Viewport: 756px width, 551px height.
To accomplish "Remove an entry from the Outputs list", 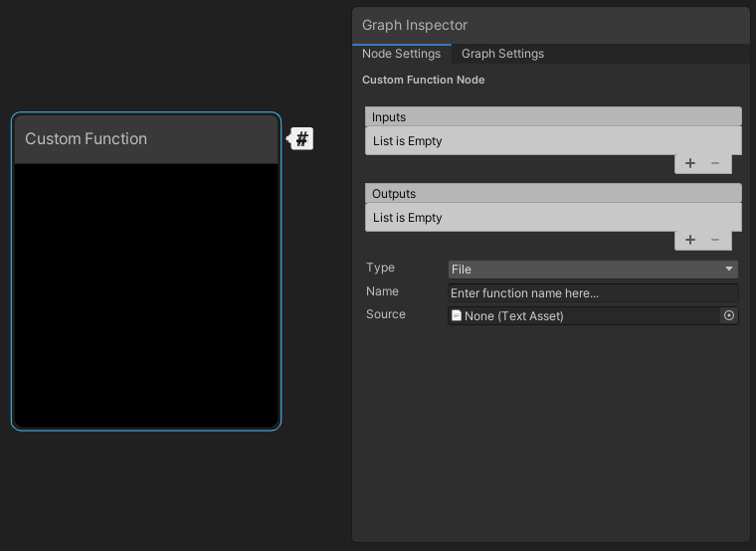I will [x=715, y=240].
